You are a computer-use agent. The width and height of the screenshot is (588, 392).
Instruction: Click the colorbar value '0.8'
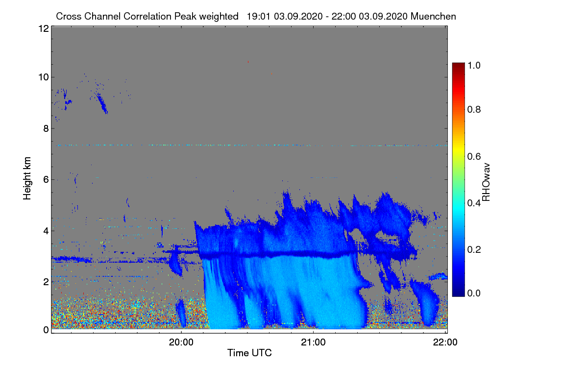[x=474, y=109]
